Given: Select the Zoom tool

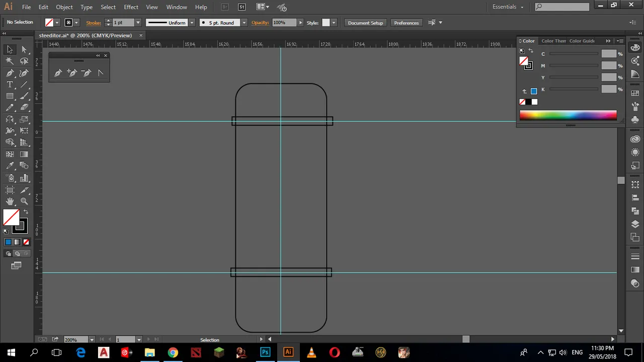Looking at the screenshot, I should [x=24, y=202].
